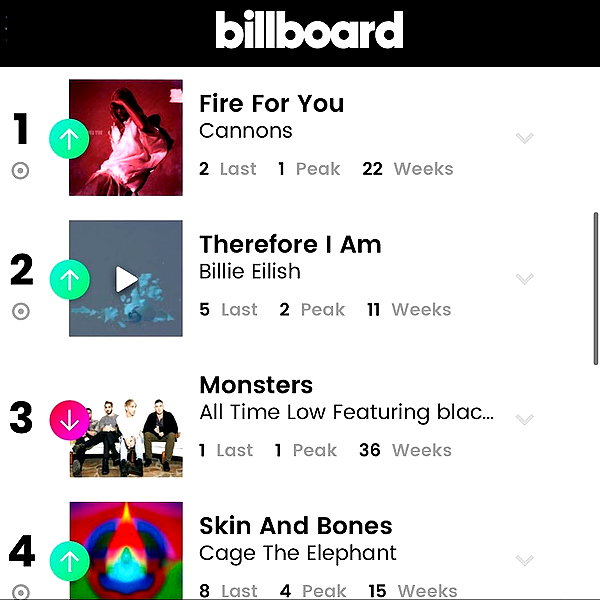This screenshot has width=600, height=600.
Task: Expand the Skin And Bones entry chevron
Action: [524, 560]
